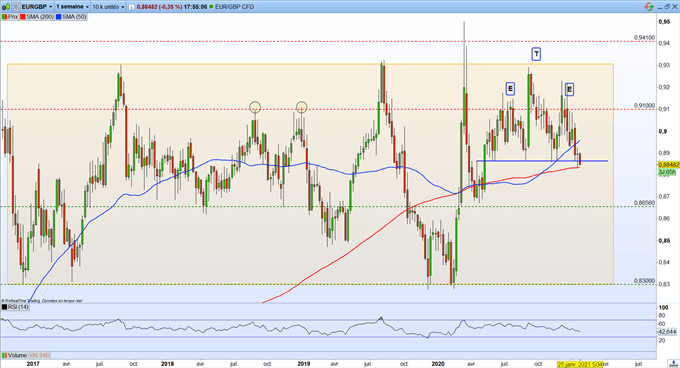The width and height of the screenshot is (680, 368).
Task: Click the blue neckline horizontal line
Action: click(542, 161)
